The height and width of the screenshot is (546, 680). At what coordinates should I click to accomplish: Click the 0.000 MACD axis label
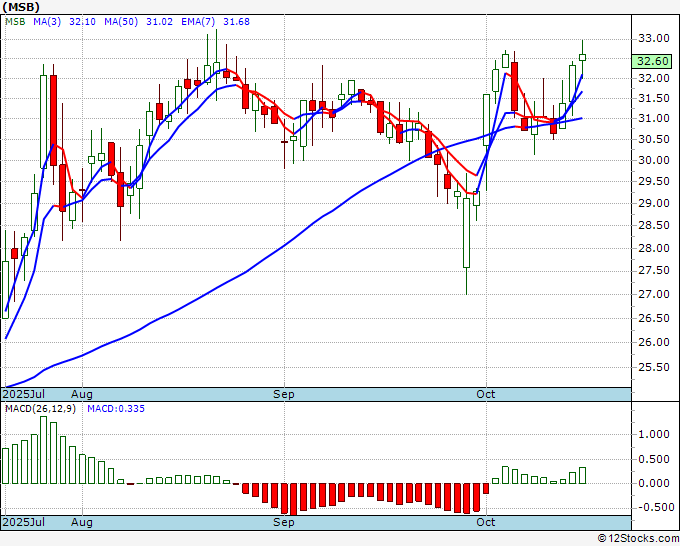click(x=654, y=483)
